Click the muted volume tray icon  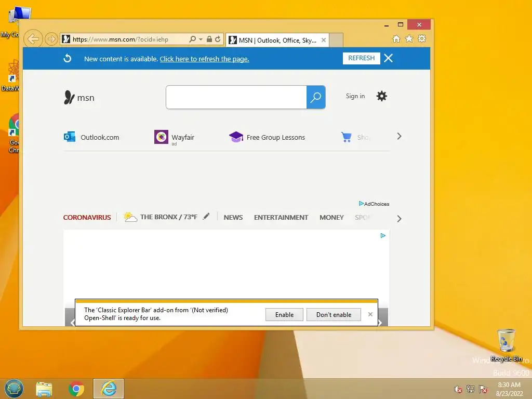(x=458, y=389)
